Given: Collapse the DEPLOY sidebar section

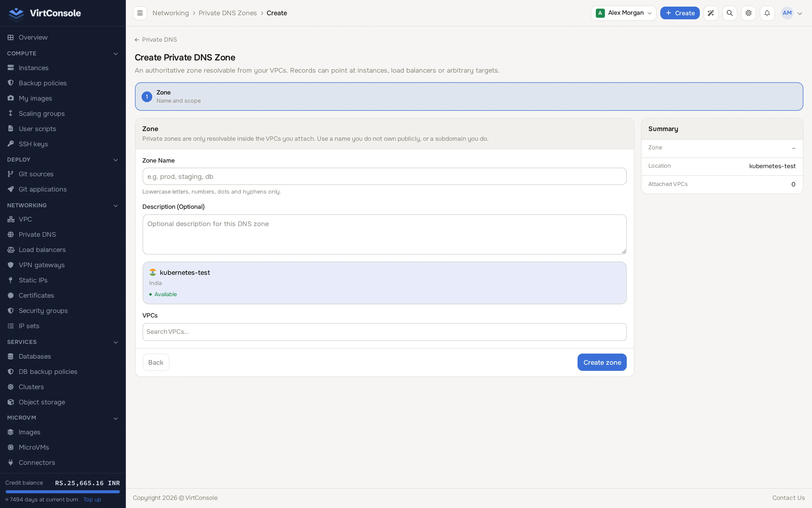Looking at the screenshot, I should [x=115, y=160].
